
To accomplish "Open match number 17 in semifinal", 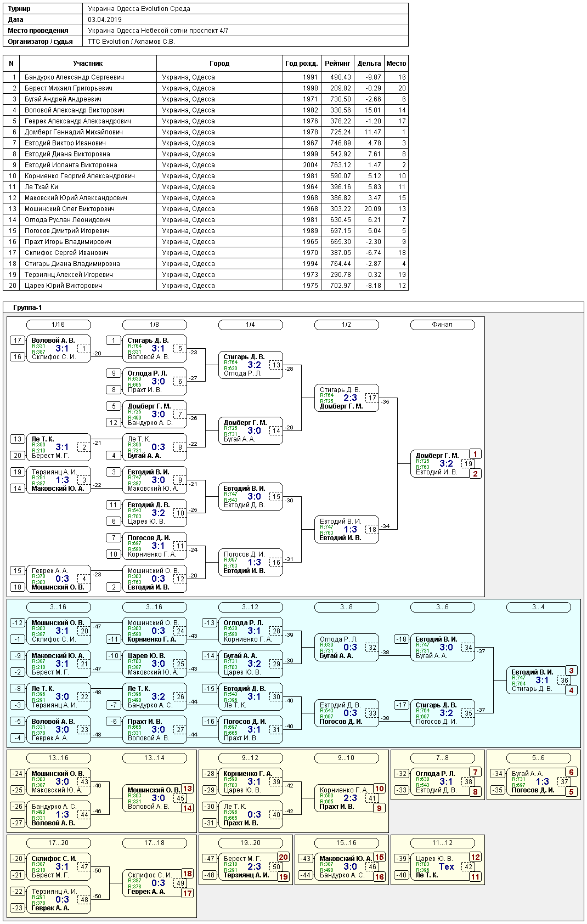I will [x=372, y=398].
